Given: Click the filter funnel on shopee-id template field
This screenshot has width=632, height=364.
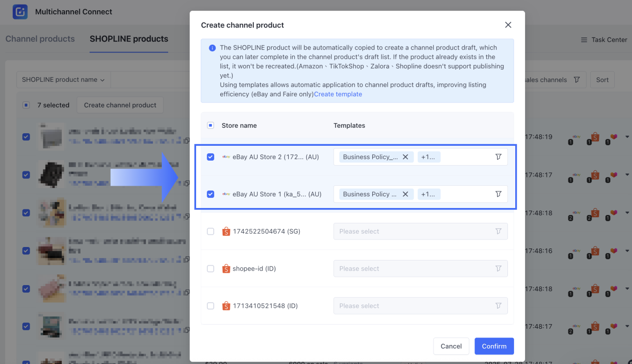Looking at the screenshot, I should tap(498, 268).
